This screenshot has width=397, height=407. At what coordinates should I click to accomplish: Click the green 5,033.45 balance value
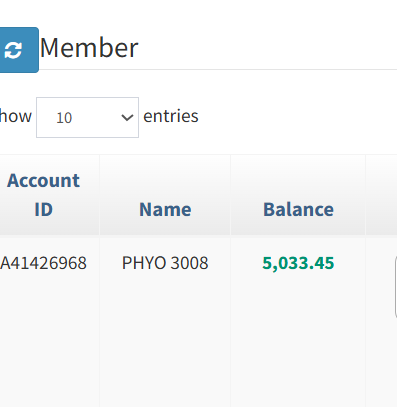pos(298,263)
